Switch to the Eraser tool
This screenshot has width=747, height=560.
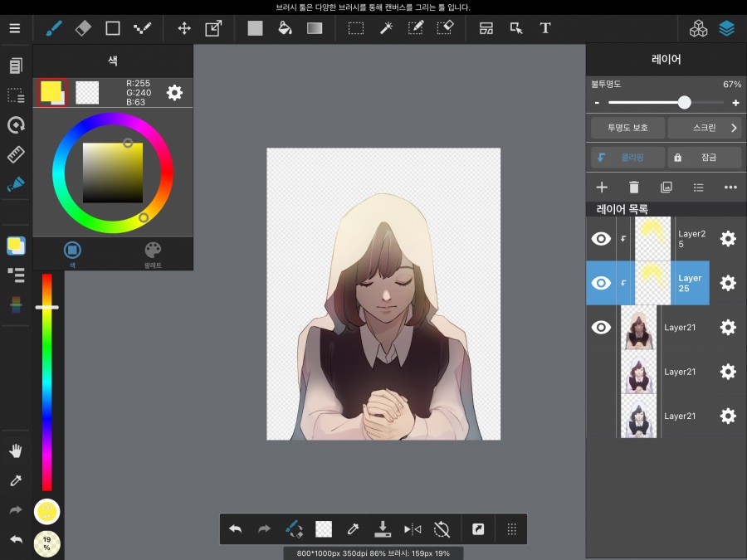(x=82, y=27)
